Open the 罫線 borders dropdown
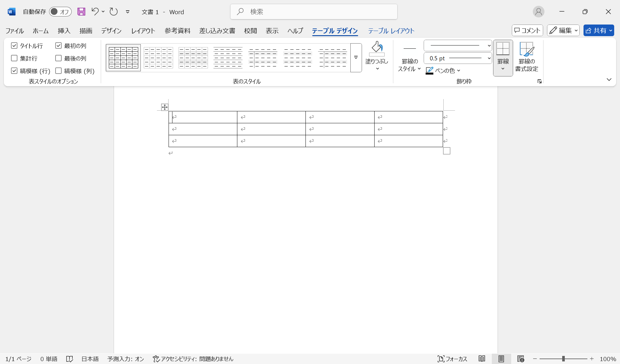 (x=503, y=68)
